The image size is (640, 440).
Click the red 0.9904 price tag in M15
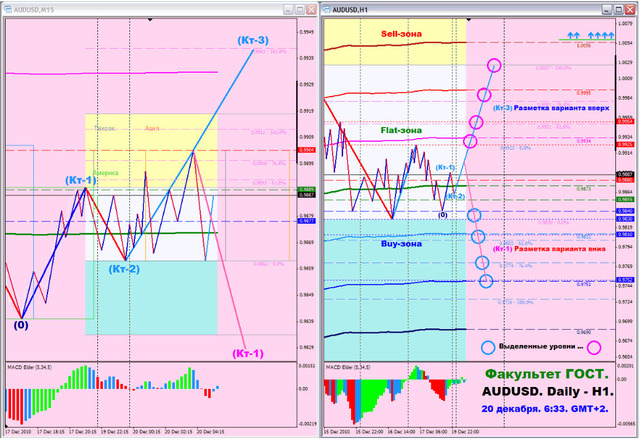point(307,150)
